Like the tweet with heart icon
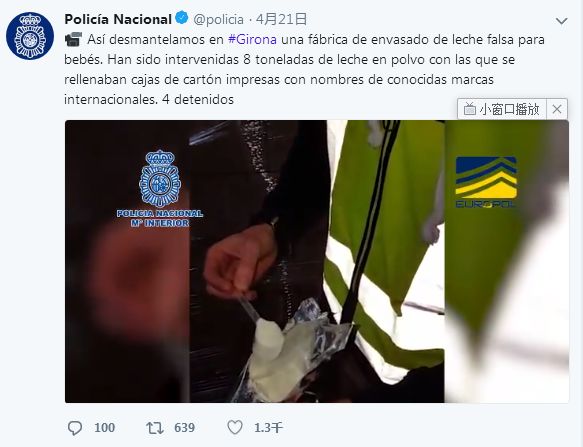Image resolution: width=583 pixels, height=447 pixels. coord(235,427)
